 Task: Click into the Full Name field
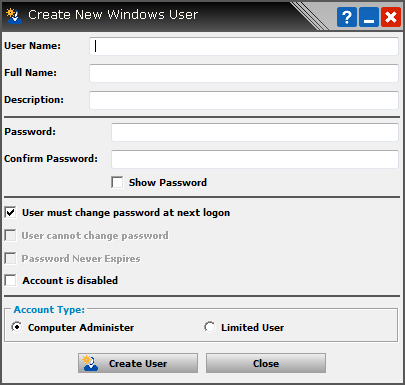click(x=244, y=73)
